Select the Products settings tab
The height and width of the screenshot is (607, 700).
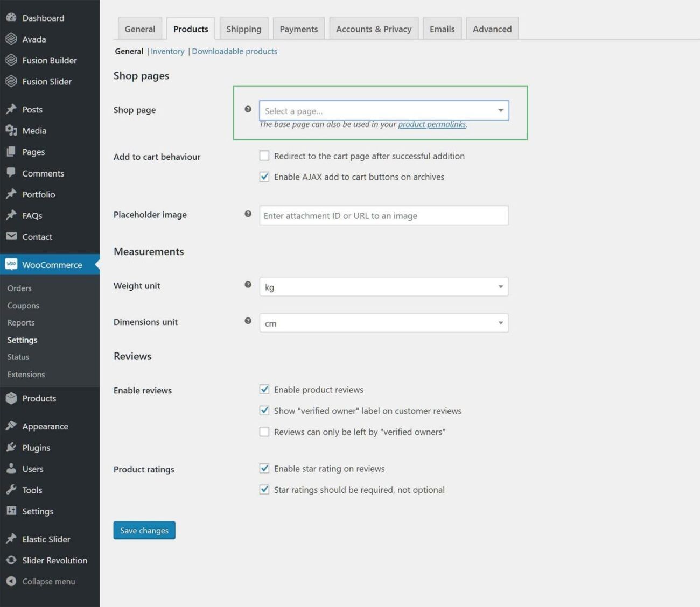(x=191, y=29)
